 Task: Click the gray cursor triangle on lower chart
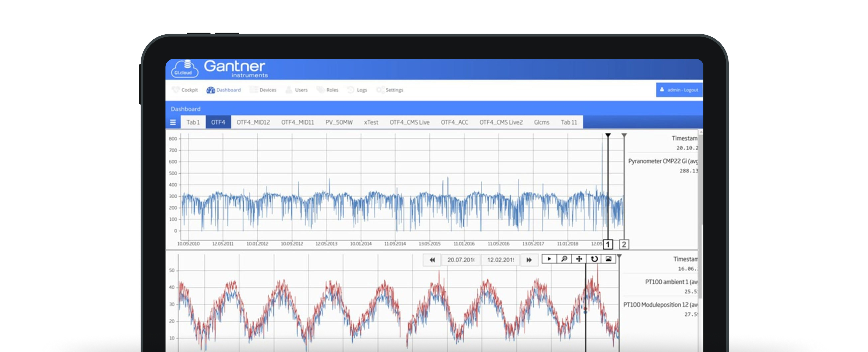click(x=619, y=256)
